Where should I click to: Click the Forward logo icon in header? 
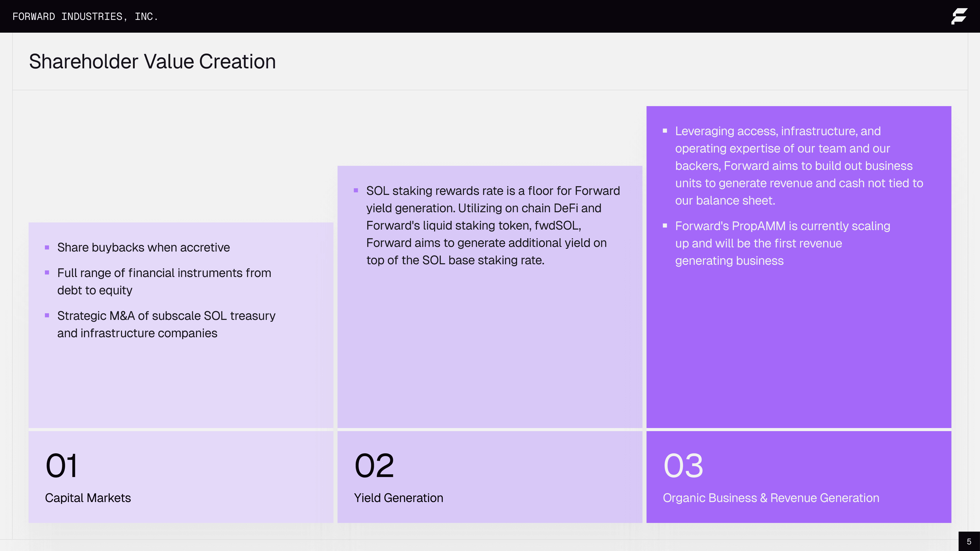(x=959, y=16)
